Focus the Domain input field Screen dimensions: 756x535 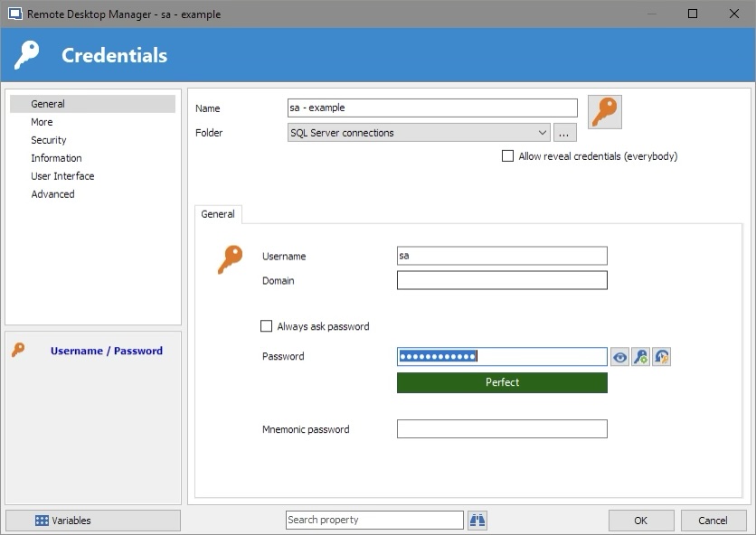pyautogui.click(x=502, y=280)
